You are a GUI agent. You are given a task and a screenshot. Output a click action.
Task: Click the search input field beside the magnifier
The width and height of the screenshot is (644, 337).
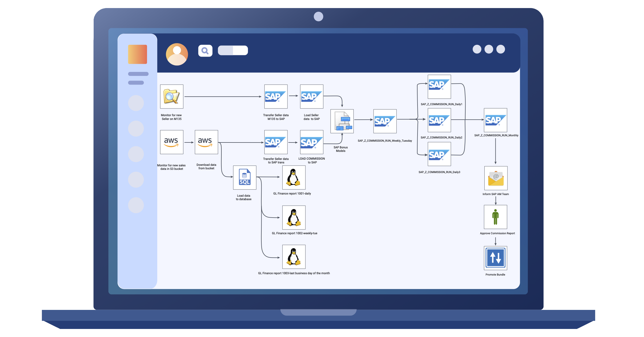232,51
